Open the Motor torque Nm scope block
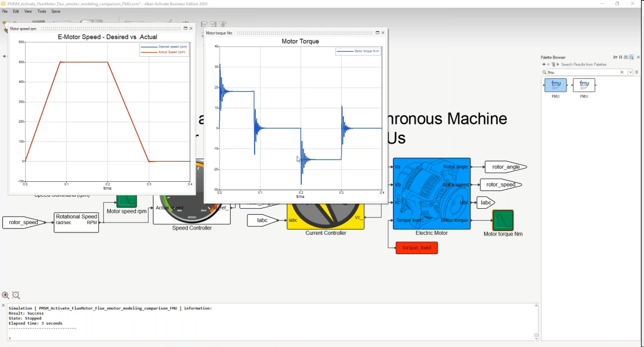This screenshot has width=644, height=347. (x=503, y=220)
